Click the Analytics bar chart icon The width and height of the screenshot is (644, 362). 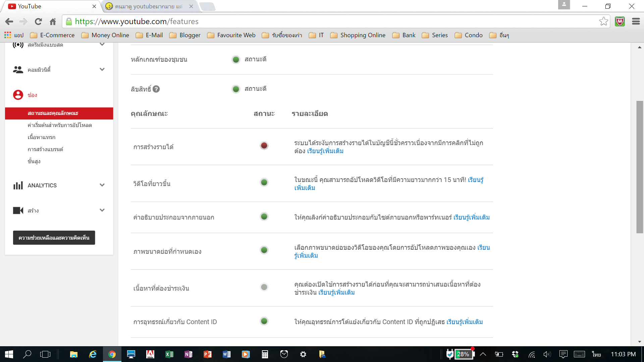[18, 185]
